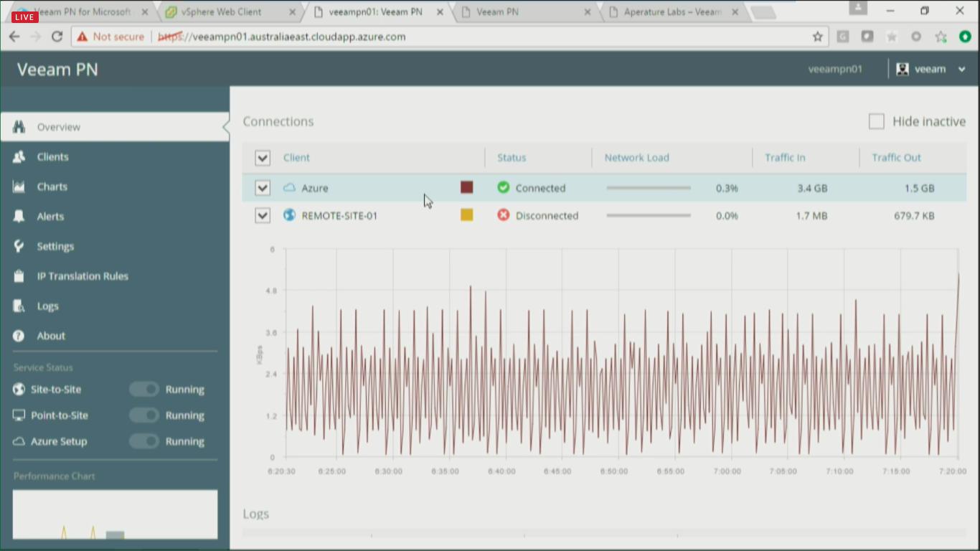Click the Veeam PN header title

pyautogui.click(x=57, y=70)
